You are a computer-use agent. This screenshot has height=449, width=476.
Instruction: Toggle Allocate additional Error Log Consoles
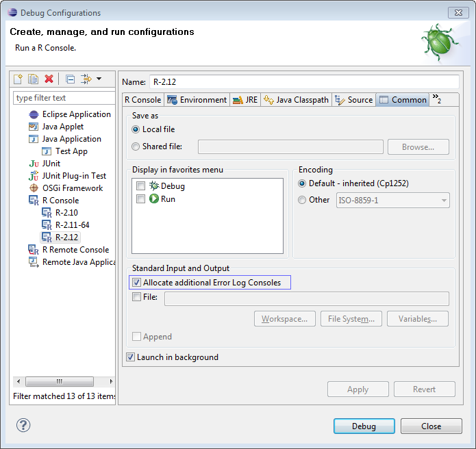(x=136, y=283)
